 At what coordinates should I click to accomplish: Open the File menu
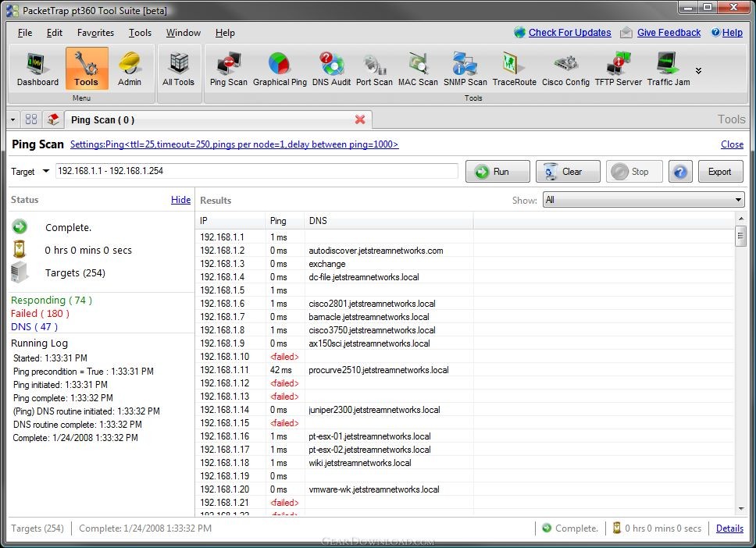point(25,33)
